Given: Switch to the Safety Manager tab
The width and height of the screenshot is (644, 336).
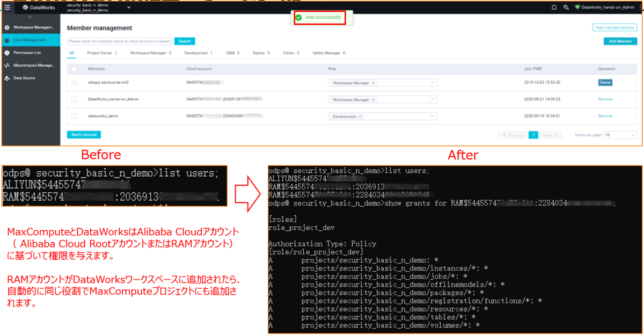Looking at the screenshot, I should tap(328, 53).
